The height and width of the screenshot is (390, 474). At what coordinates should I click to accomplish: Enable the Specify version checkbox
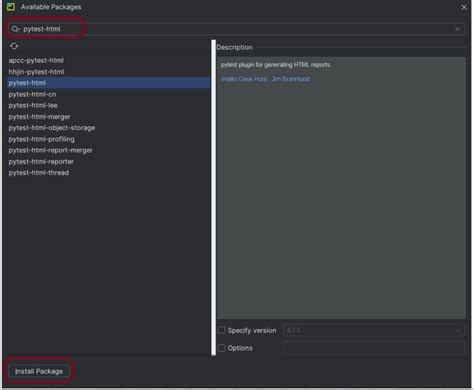click(221, 330)
